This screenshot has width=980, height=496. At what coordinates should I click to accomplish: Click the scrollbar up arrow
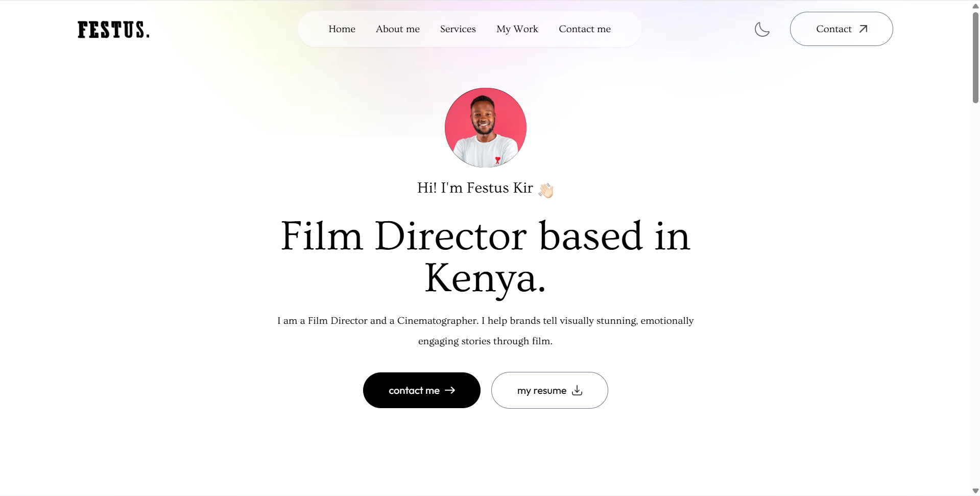tap(975, 6)
